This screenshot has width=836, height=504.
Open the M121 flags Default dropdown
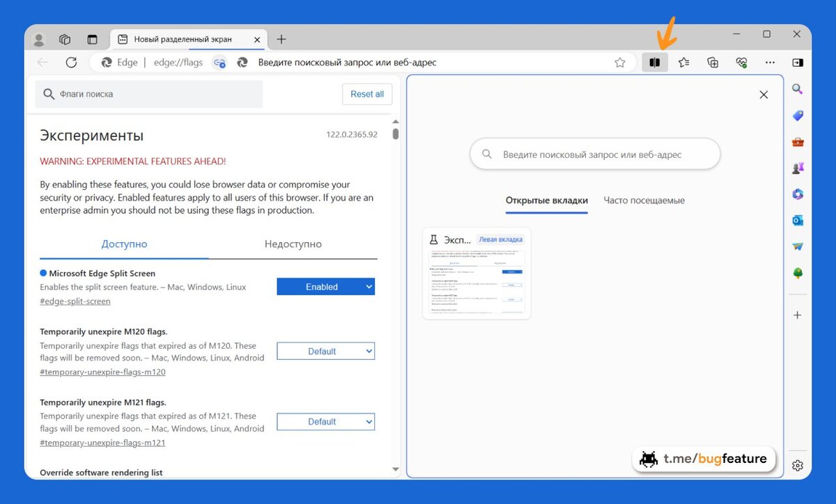[x=325, y=422]
